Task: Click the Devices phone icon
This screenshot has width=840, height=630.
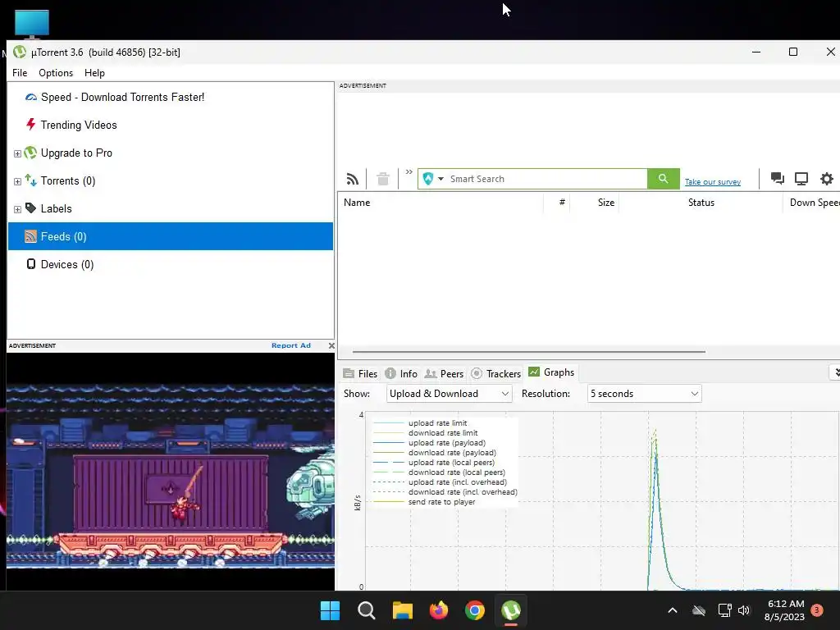Action: click(31, 263)
